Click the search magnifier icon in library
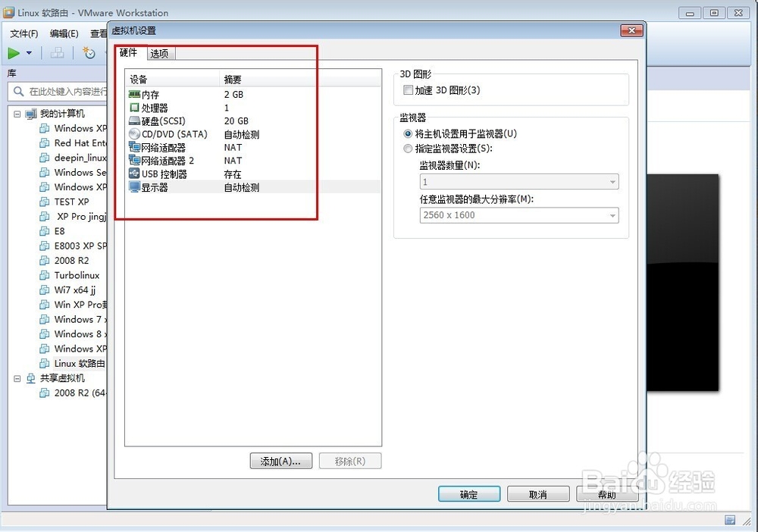Screen dimensions: 758x532 pos(19,92)
